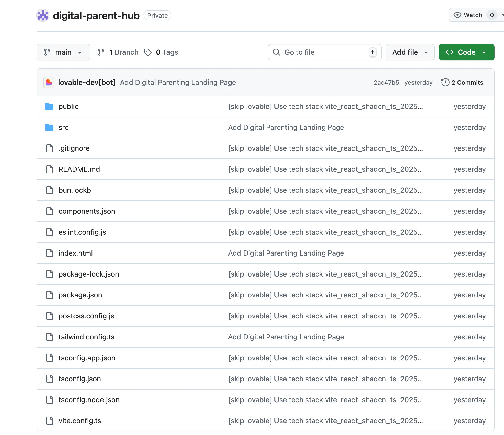Open the 1 Branch link
The height and width of the screenshot is (435, 504).
pos(118,52)
